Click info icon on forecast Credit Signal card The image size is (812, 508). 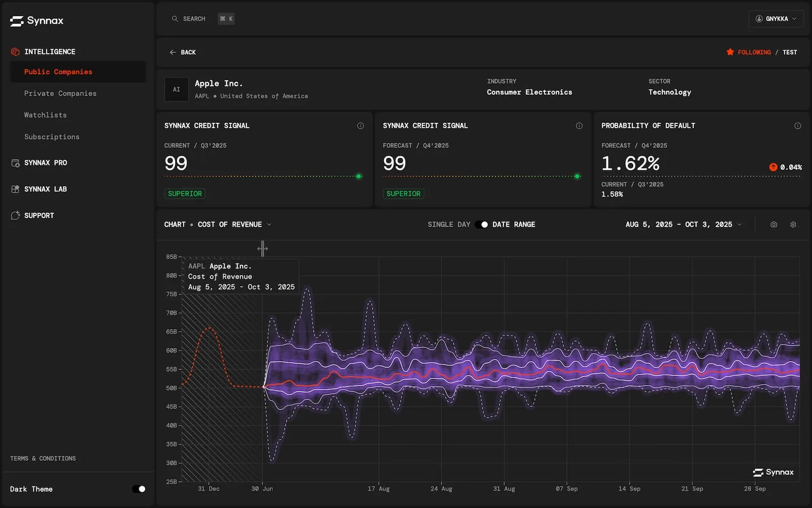click(579, 126)
